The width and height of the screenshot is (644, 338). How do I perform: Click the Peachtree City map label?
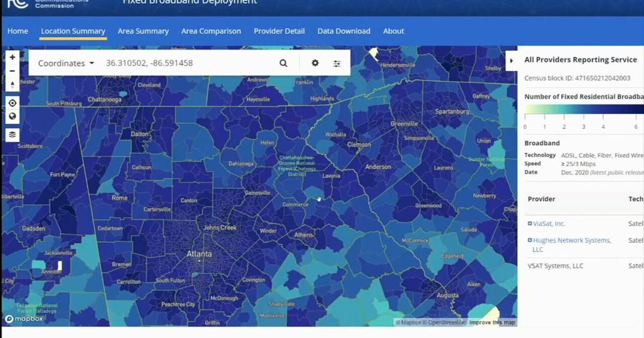178,304
